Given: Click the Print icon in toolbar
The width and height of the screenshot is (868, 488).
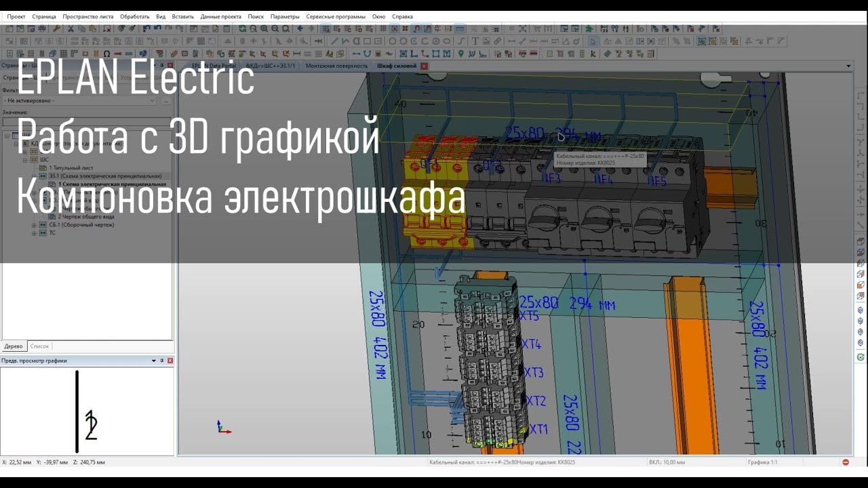Looking at the screenshot, I should [41, 28].
